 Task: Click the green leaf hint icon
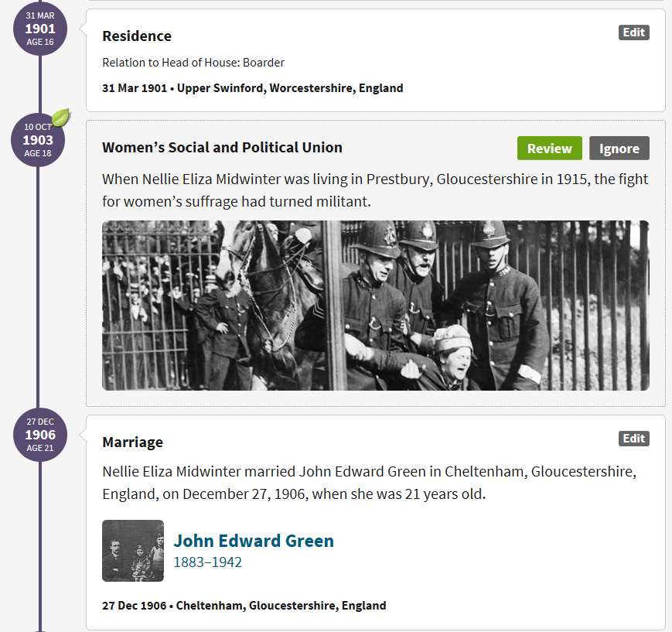pyautogui.click(x=60, y=118)
